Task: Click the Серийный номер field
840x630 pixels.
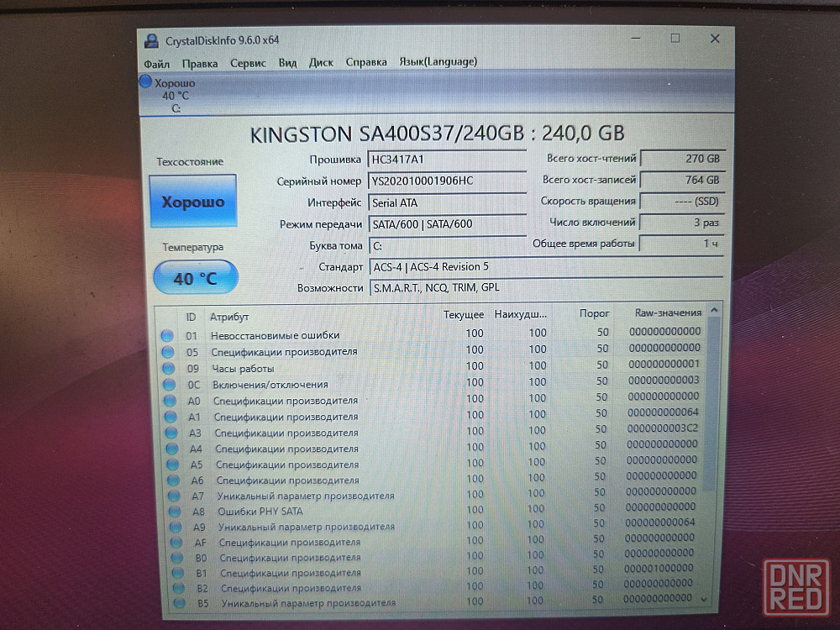Action: pos(448,181)
